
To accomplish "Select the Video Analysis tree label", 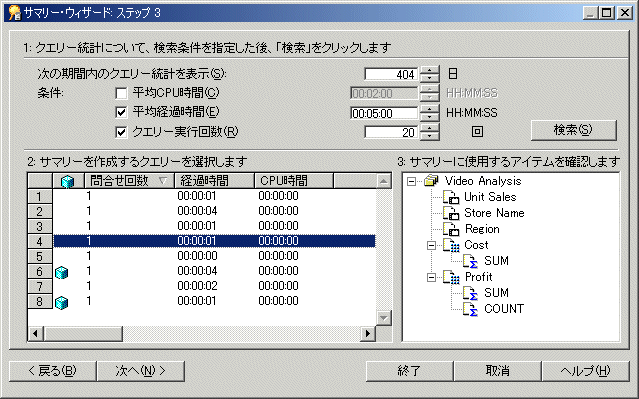I will pos(483,181).
